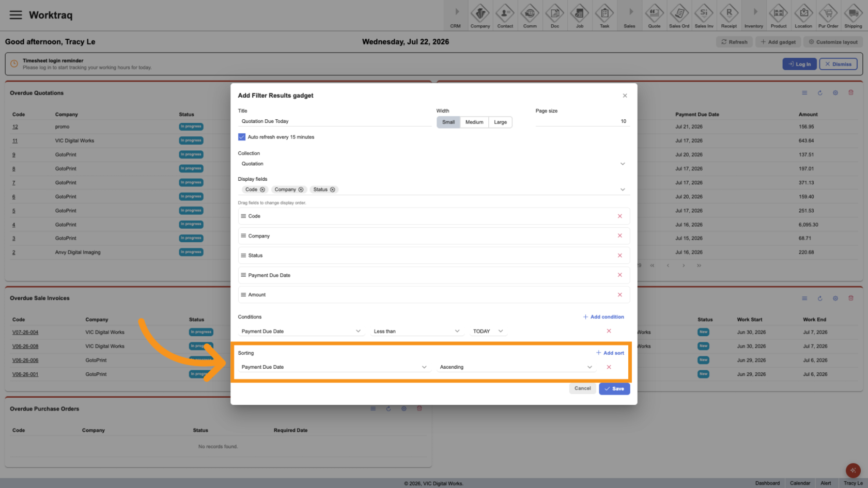Switch to Calendar bottom tab
Screen dimensions: 868x488
[x=800, y=483]
